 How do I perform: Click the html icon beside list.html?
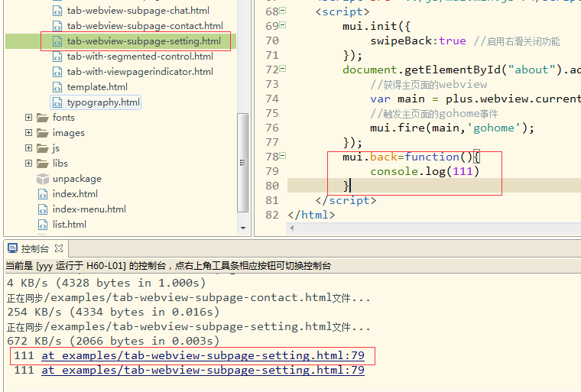point(43,225)
